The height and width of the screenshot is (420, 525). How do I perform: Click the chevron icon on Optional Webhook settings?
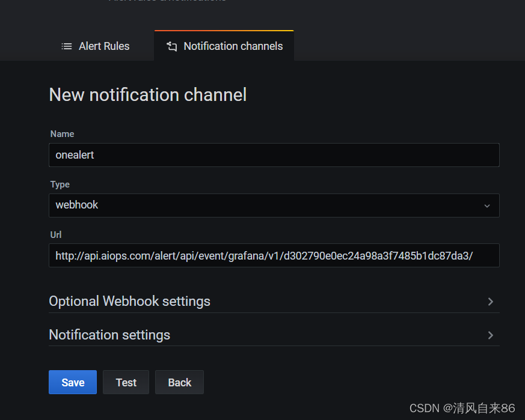pyautogui.click(x=490, y=301)
